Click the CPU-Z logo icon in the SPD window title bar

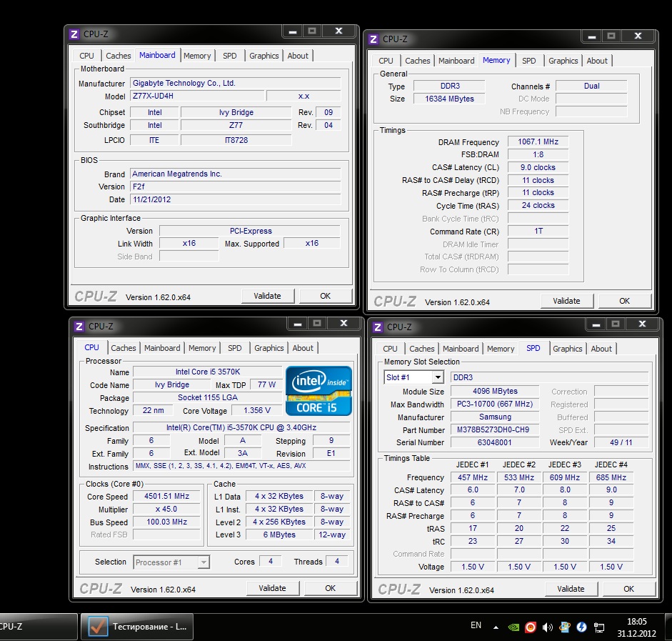[378, 327]
